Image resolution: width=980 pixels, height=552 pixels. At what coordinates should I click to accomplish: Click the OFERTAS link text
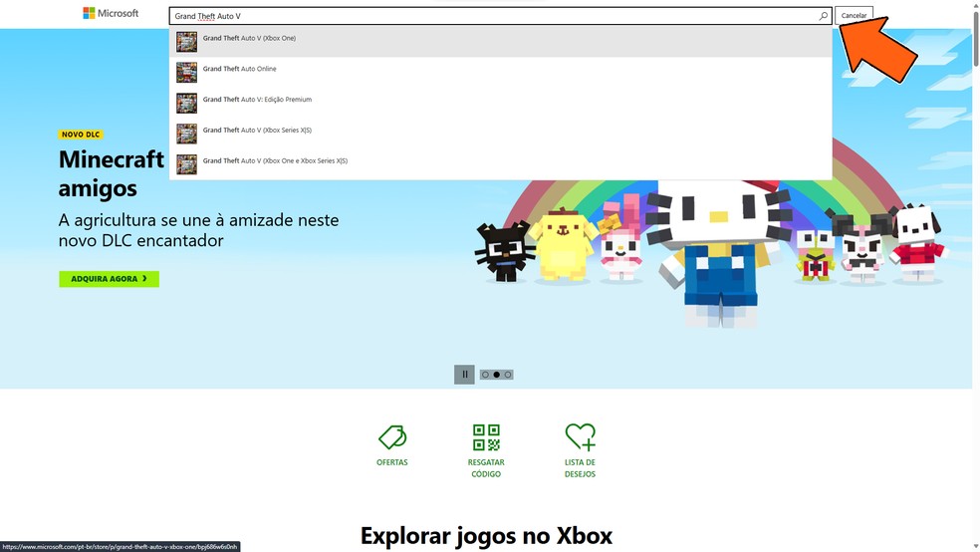click(x=391, y=462)
